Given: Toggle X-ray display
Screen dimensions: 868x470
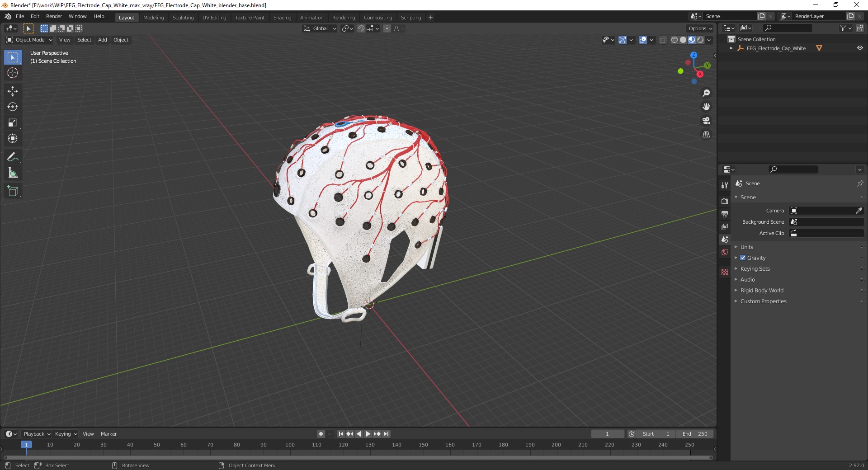Looking at the screenshot, I should 663,40.
